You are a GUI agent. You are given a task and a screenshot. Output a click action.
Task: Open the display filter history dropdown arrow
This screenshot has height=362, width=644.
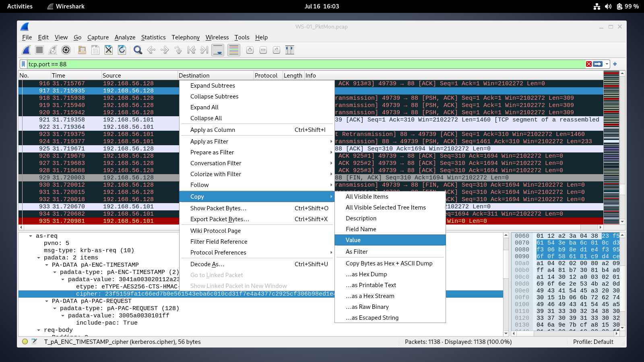607,64
